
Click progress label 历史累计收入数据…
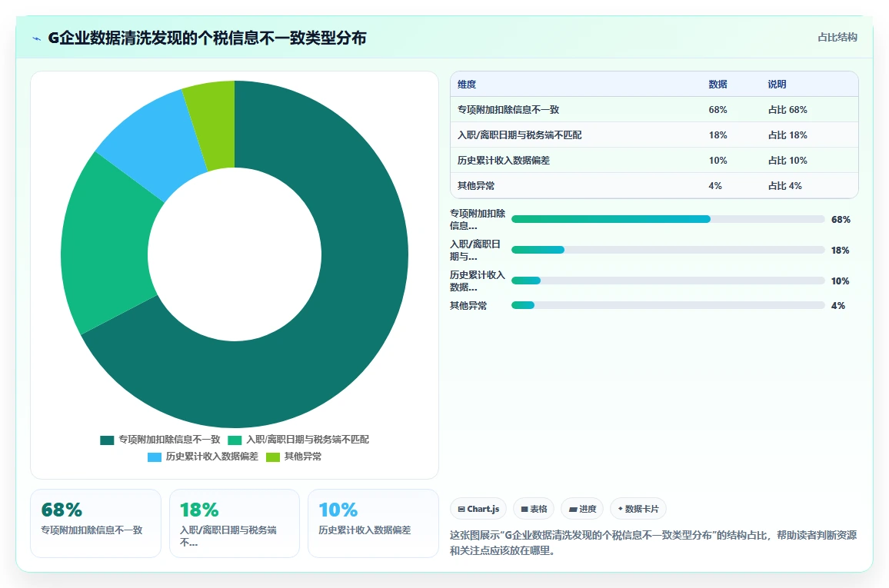pyautogui.click(x=478, y=281)
